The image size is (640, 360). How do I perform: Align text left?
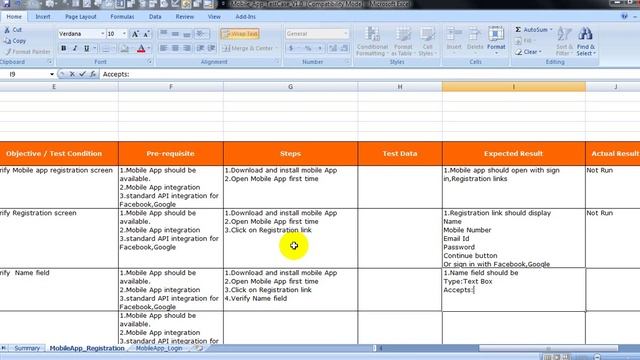click(x=164, y=48)
